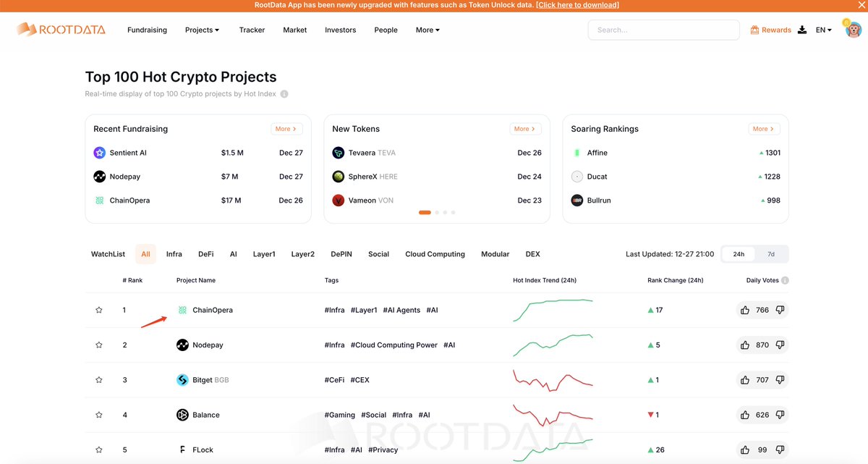
Task: Click the RootData logo
Action: pos(61,30)
